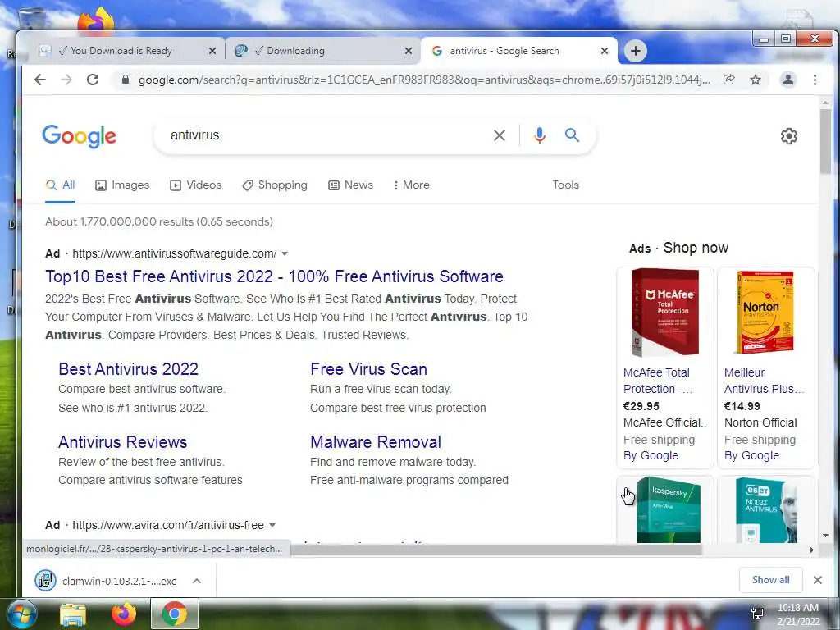Open 'Antivirus Reviews' sitelink
The width and height of the screenshot is (840, 630).
coord(123,442)
